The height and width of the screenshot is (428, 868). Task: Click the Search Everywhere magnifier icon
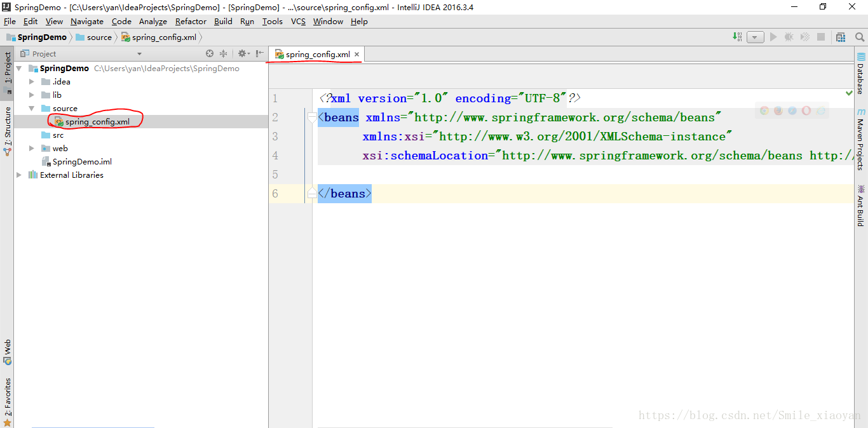(x=859, y=37)
